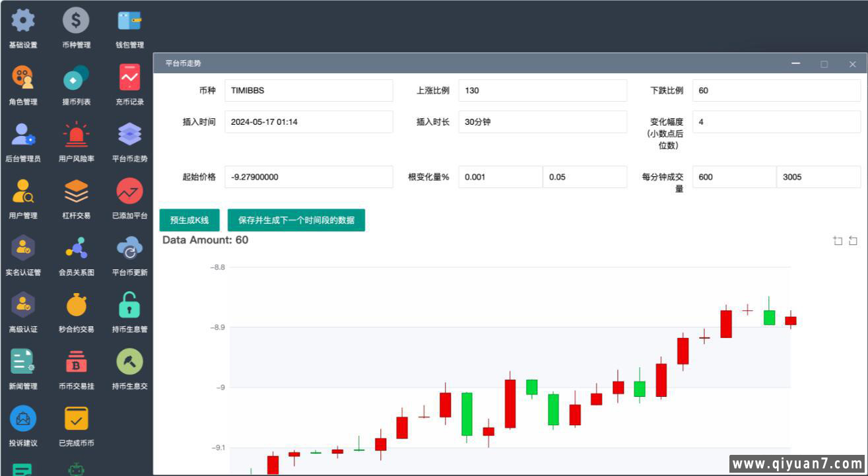Click the 上涨比例 input field

pos(542,90)
